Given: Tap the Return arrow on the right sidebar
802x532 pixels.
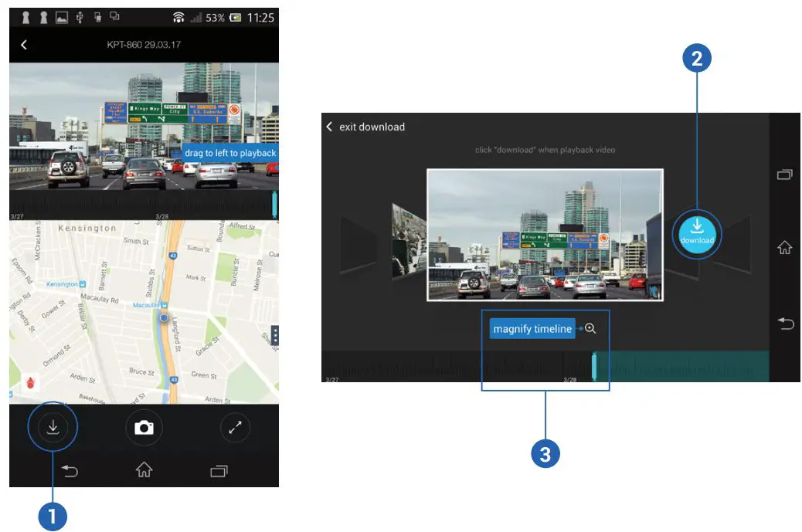Looking at the screenshot, I should coord(785,324).
